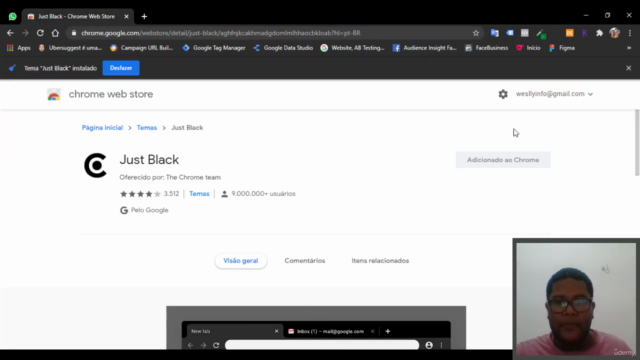Switch to the Comentários tab
Image resolution: width=640 pixels, height=360 pixels.
305,261
